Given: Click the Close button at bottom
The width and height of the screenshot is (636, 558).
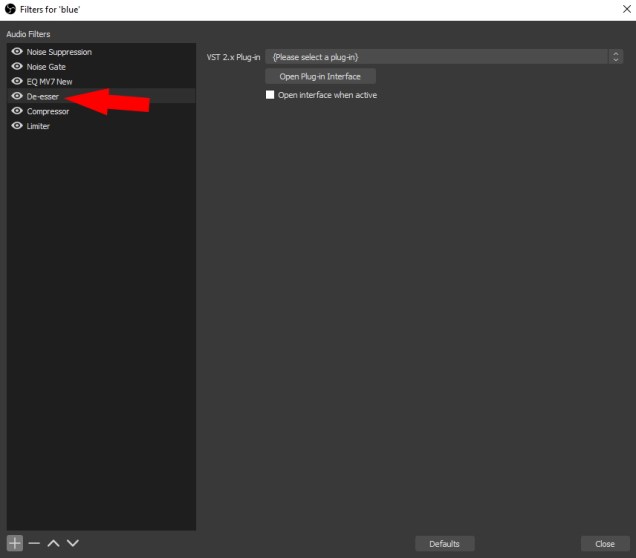Looking at the screenshot, I should pos(605,544).
